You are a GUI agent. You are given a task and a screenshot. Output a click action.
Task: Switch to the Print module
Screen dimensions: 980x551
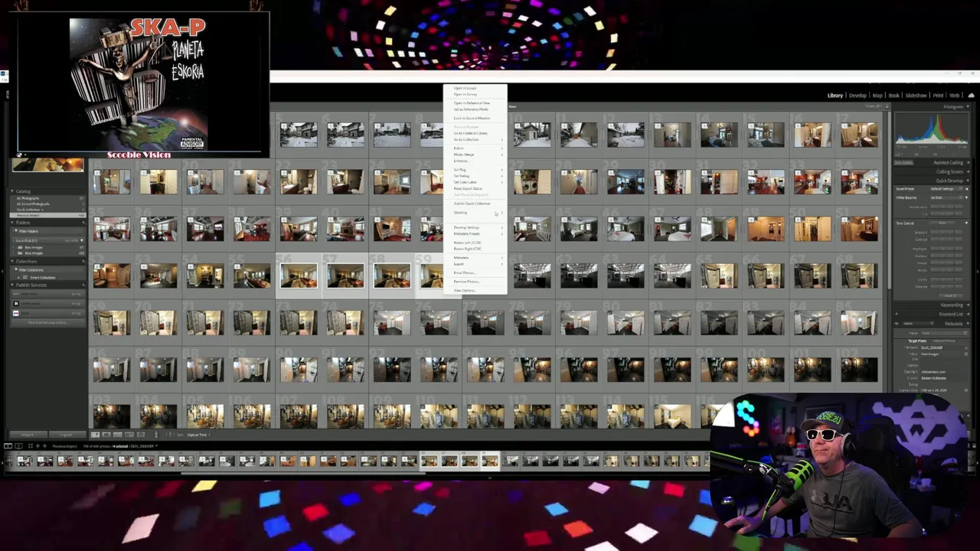point(938,96)
